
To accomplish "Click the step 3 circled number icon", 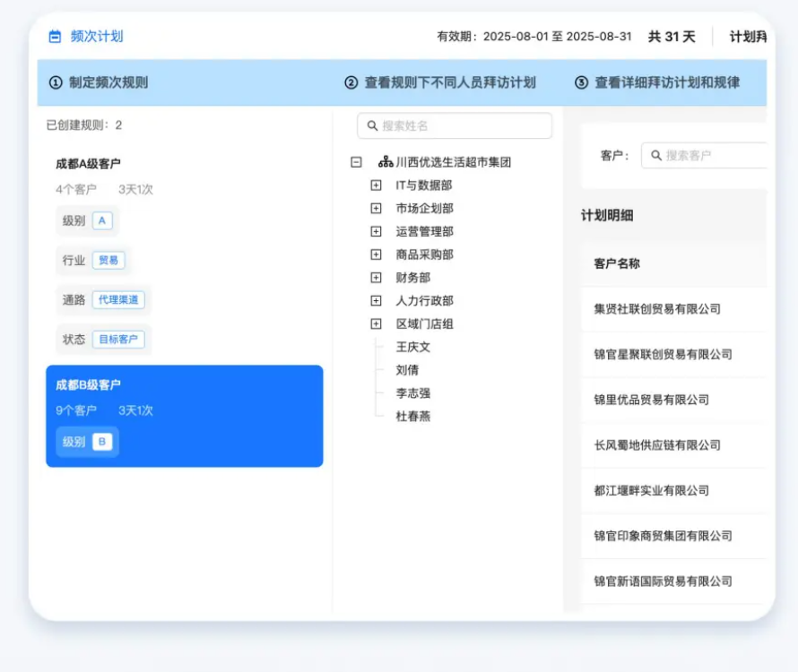I will (581, 83).
